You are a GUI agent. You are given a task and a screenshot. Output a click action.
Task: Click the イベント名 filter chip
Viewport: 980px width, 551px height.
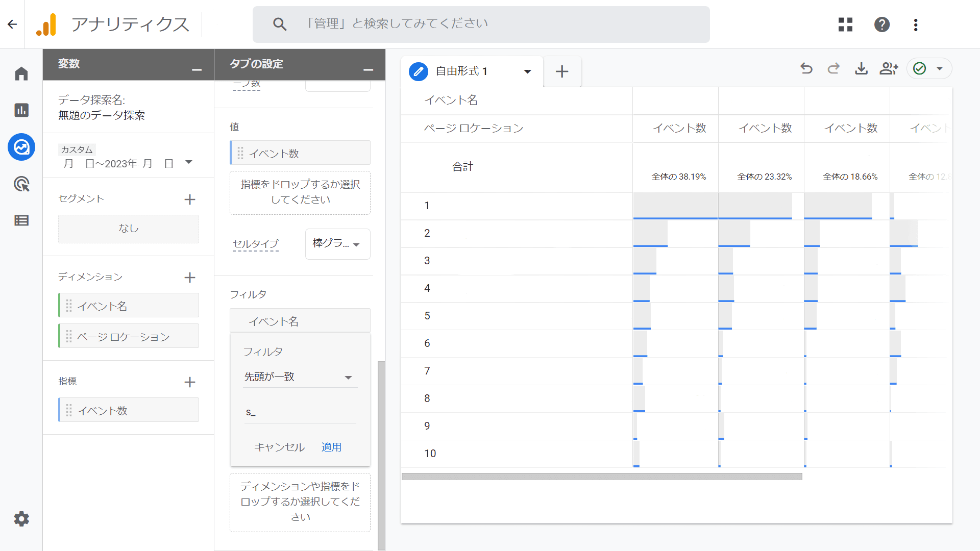coord(300,321)
